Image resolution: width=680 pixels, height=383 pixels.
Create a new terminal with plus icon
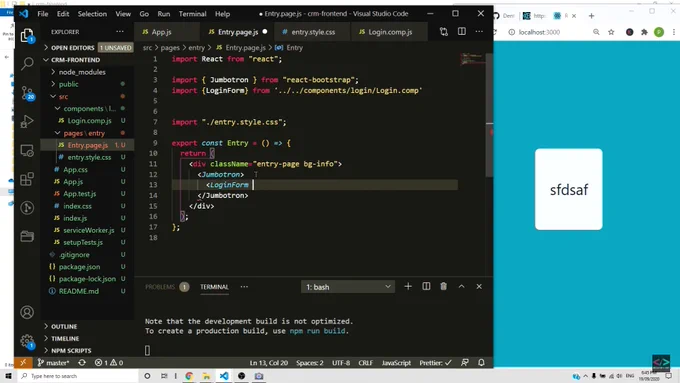click(x=408, y=287)
